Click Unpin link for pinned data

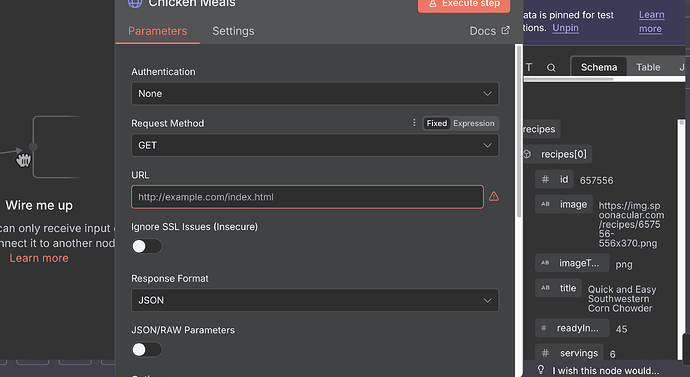(565, 28)
